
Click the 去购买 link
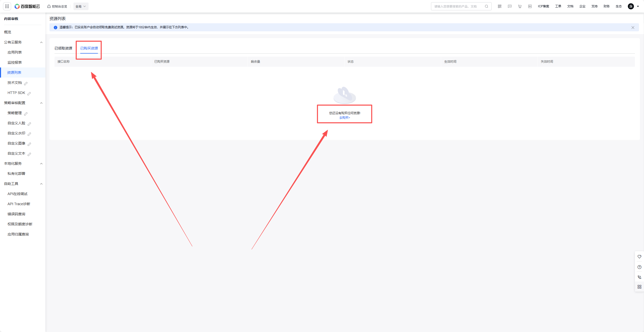[x=344, y=118]
